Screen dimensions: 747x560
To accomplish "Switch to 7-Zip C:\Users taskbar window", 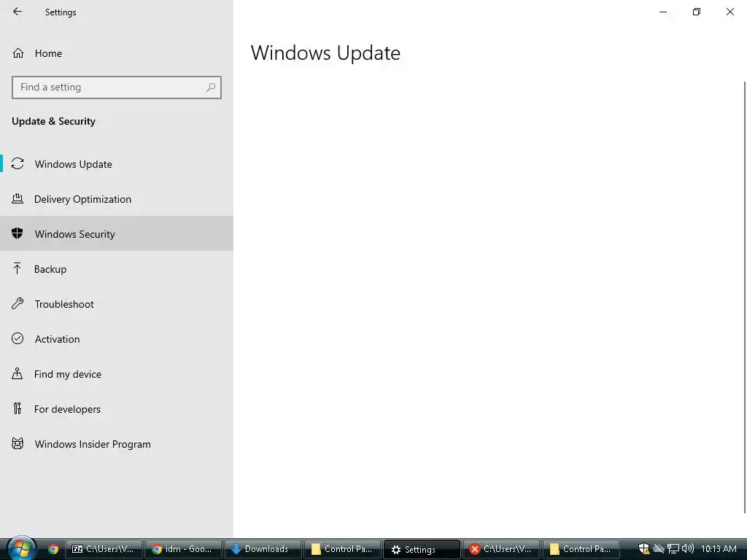I will [104, 549].
